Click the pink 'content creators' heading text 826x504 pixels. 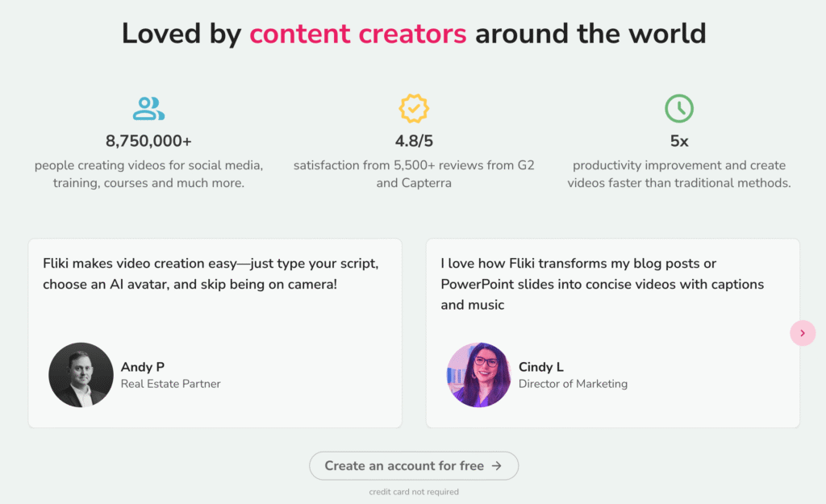click(358, 34)
